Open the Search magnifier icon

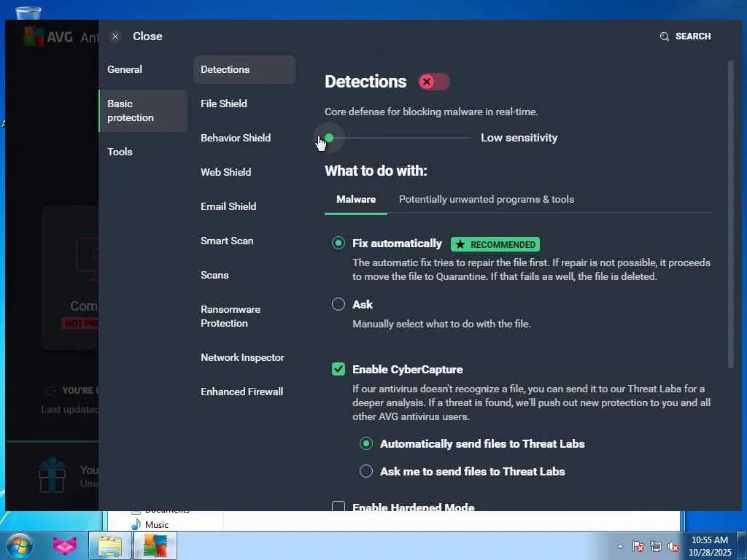[x=664, y=36]
